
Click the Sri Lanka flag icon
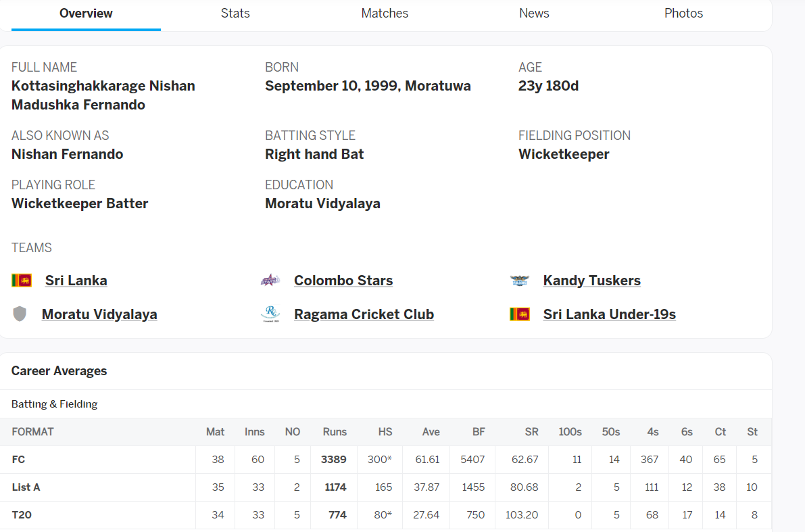pos(22,281)
